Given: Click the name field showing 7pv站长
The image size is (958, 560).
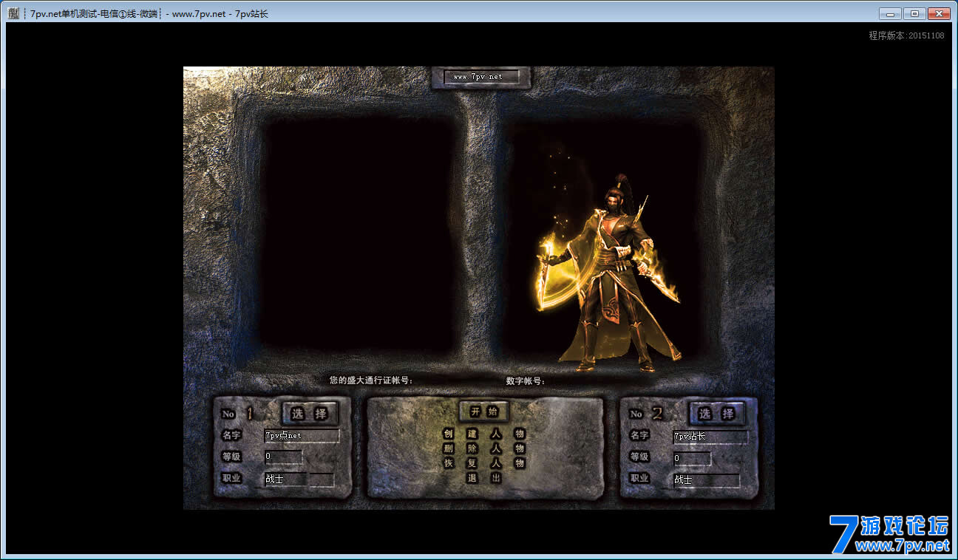Looking at the screenshot, I should pos(710,437).
